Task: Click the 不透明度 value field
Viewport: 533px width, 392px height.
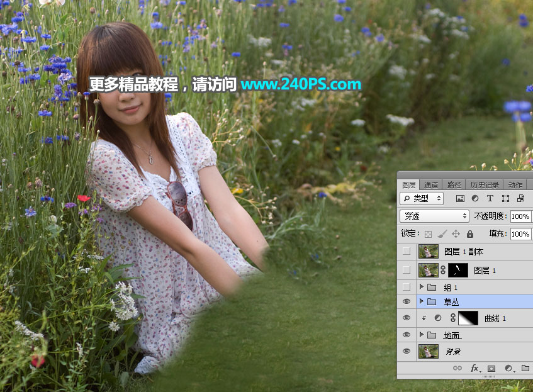Action: point(520,216)
